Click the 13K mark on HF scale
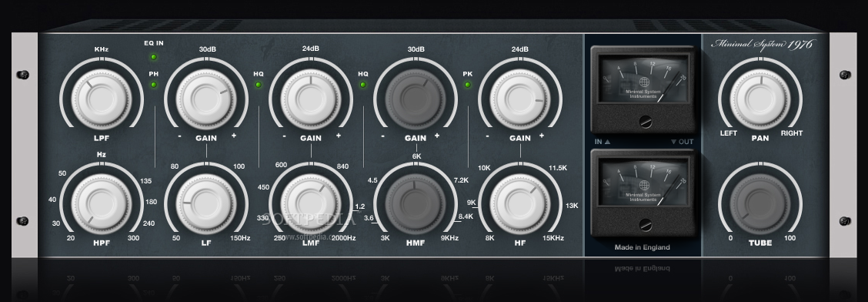 [x=571, y=206]
